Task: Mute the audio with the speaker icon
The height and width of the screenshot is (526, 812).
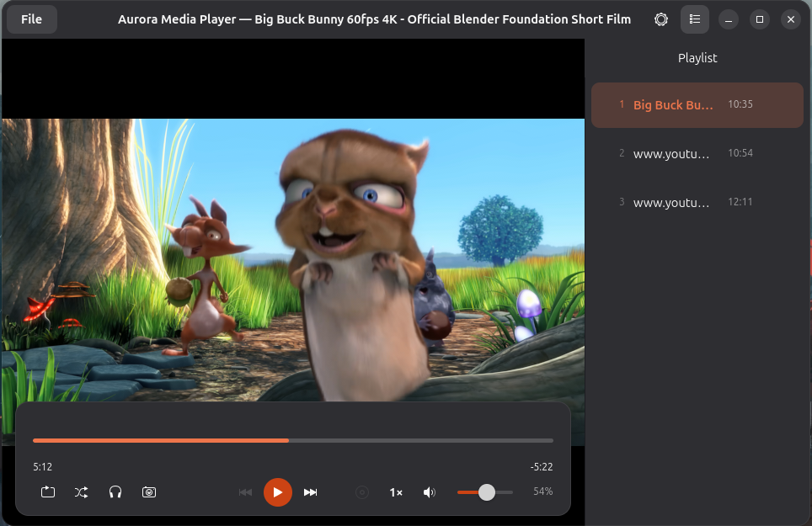Action: tap(429, 492)
